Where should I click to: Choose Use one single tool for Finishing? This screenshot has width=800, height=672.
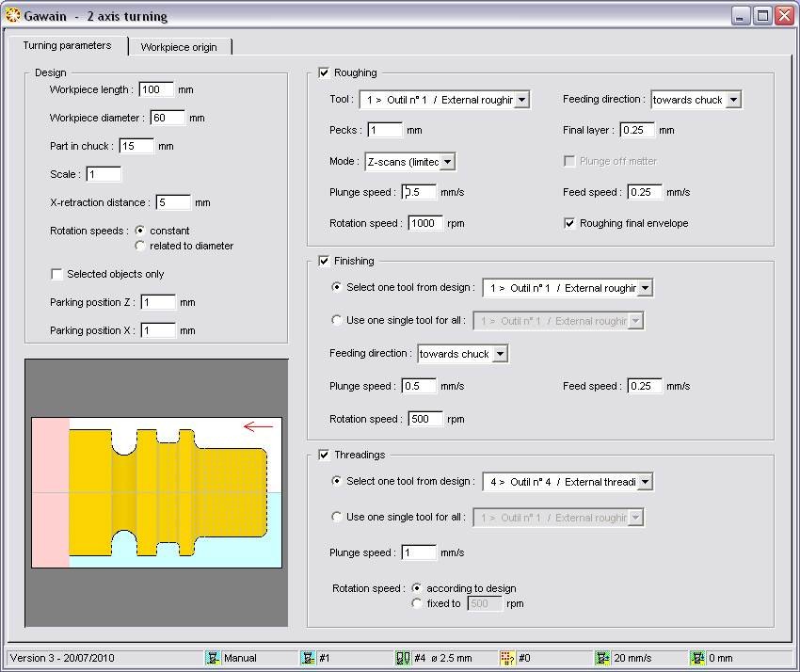pyautogui.click(x=337, y=320)
